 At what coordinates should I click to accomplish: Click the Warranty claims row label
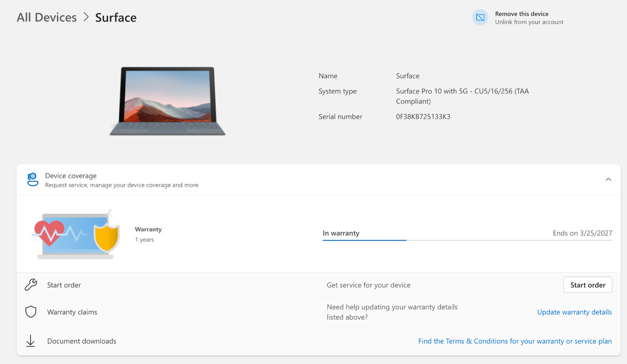tap(72, 312)
